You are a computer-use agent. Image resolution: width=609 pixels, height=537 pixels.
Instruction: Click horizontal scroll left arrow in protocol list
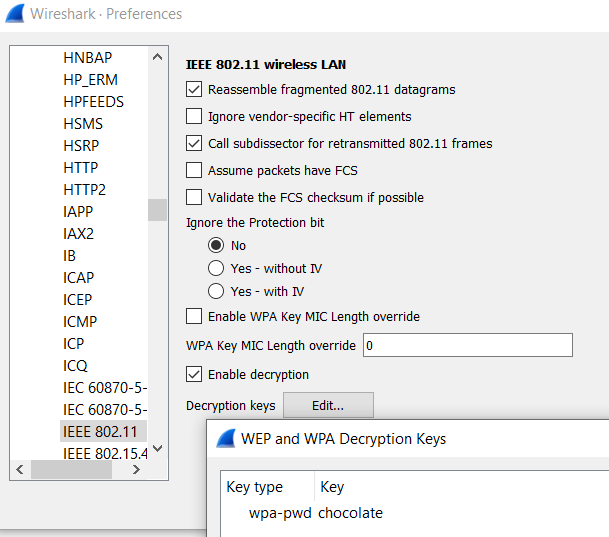coord(20,470)
